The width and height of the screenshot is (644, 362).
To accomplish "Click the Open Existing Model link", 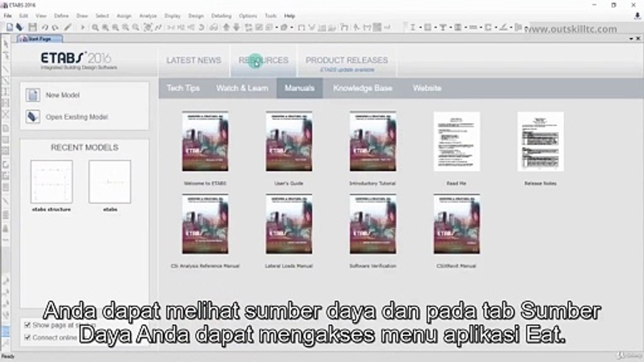I will click(x=76, y=117).
